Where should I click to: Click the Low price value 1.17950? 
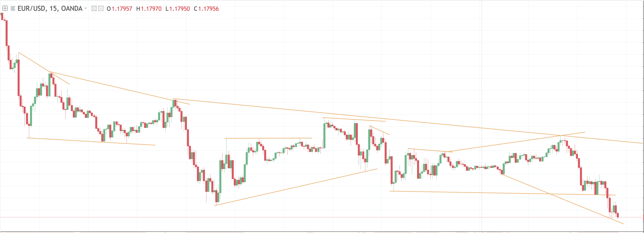(x=180, y=9)
